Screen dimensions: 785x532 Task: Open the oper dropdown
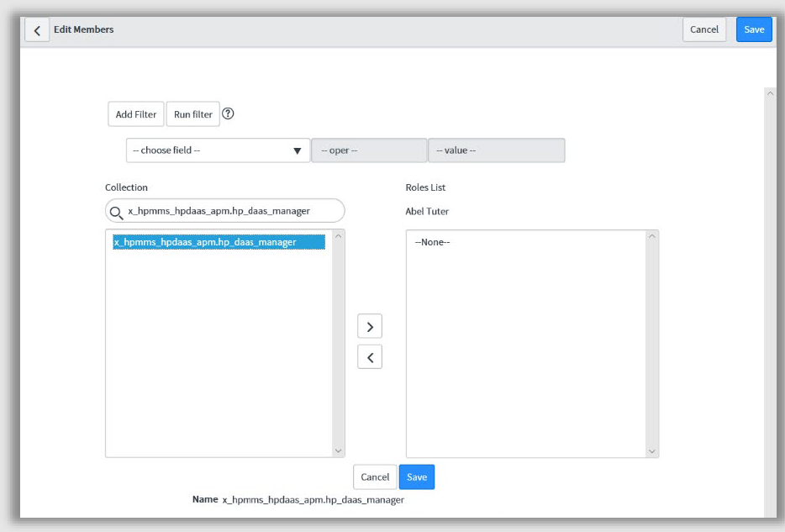(x=369, y=150)
